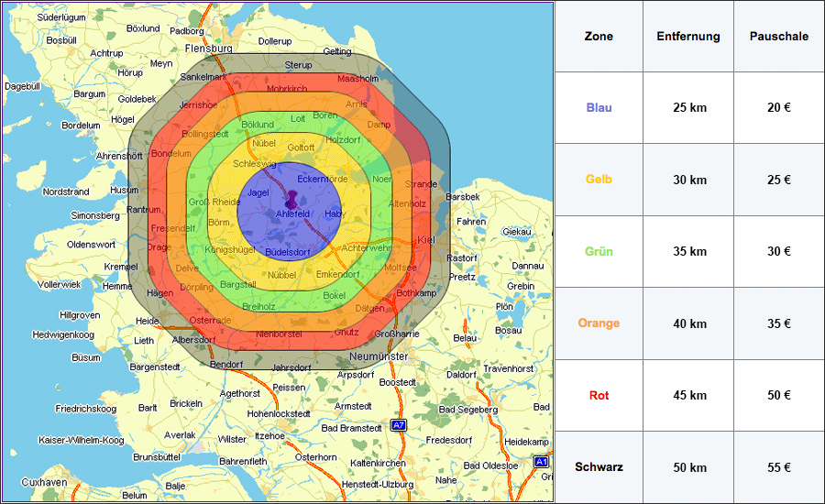
Task: Click the '25 €' flat rate cell
Action: tap(779, 180)
